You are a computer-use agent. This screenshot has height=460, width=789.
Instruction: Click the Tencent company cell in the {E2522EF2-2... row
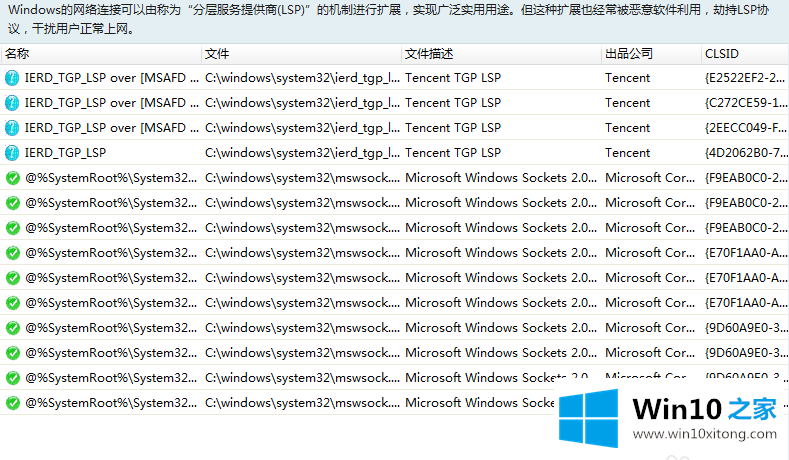(x=627, y=78)
